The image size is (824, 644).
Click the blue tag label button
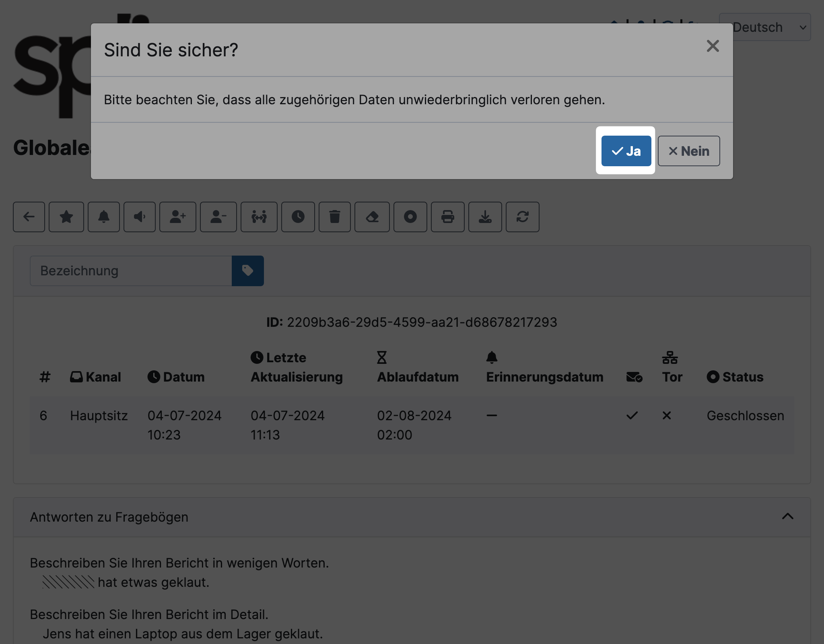tap(248, 271)
